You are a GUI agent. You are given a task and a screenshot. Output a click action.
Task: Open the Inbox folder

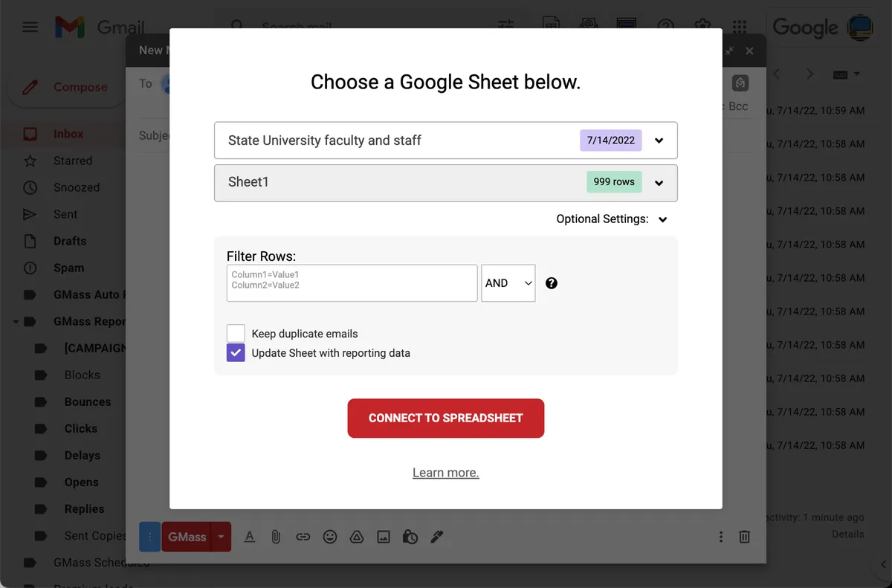point(68,134)
